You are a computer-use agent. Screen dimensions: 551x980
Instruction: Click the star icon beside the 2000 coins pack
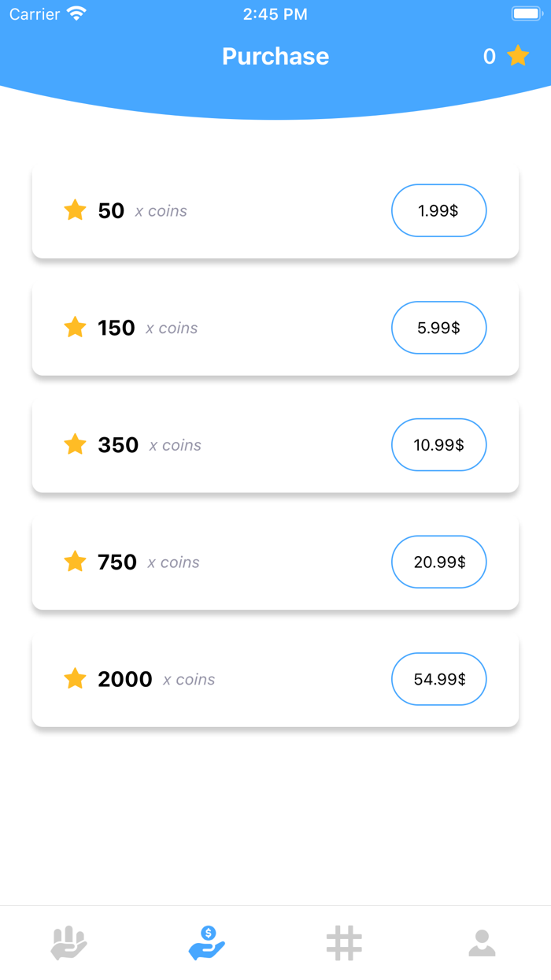click(75, 678)
